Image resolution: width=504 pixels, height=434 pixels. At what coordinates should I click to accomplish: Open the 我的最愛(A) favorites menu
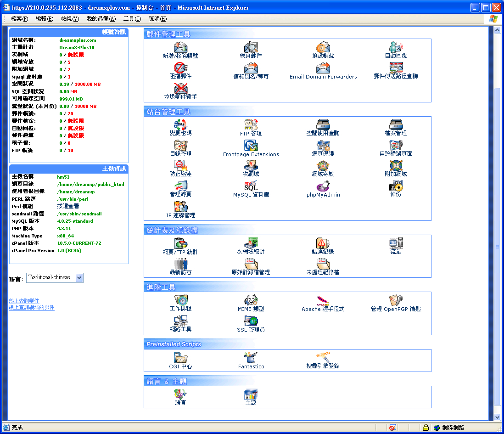tap(101, 19)
